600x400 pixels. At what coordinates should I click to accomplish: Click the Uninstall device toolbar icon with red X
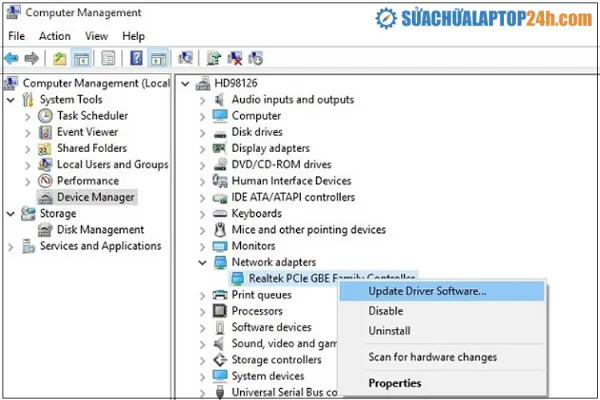[x=235, y=58]
